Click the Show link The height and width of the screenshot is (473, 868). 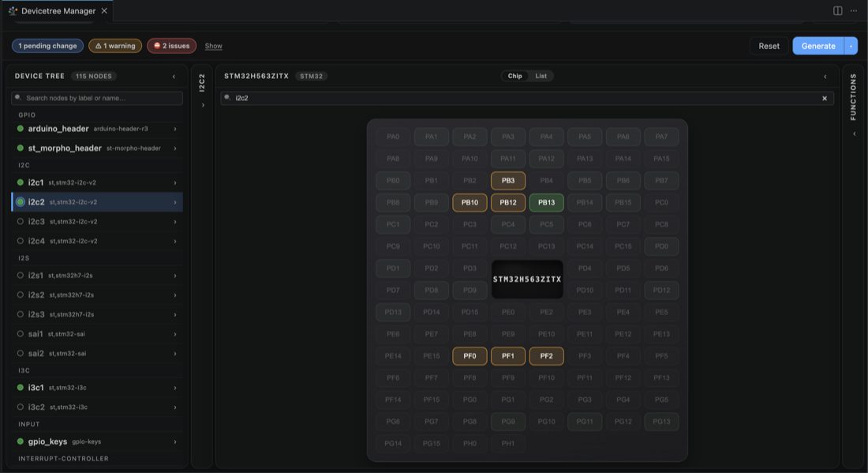point(213,46)
